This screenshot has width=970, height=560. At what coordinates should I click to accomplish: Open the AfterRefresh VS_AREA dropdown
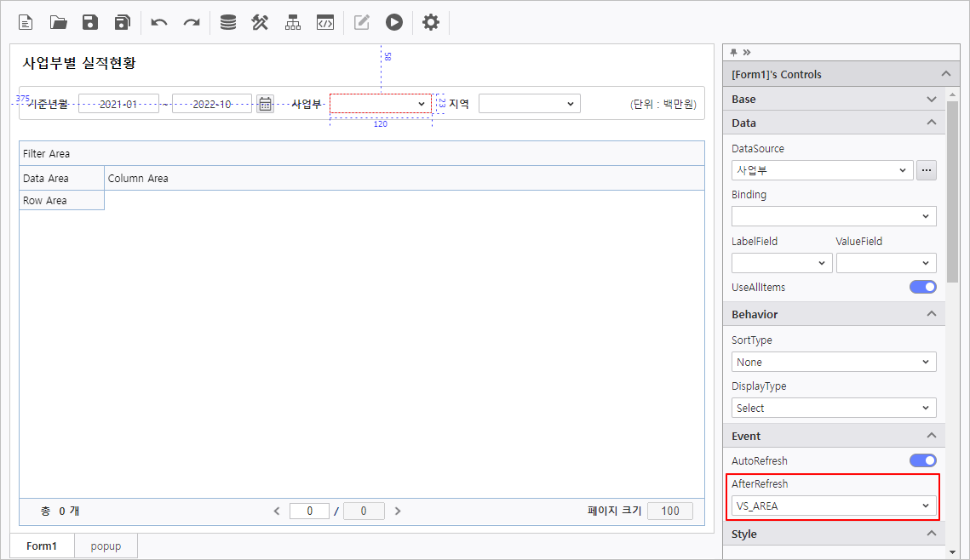coord(833,506)
